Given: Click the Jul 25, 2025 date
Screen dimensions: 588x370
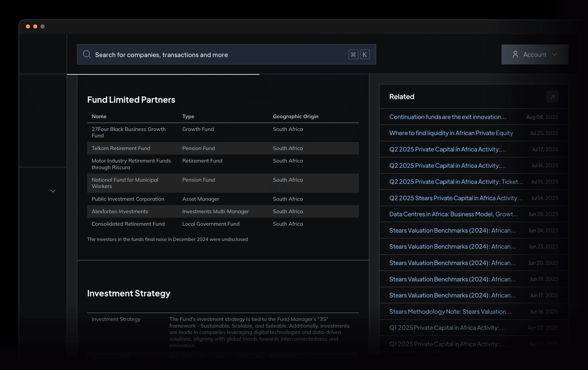Looking at the screenshot, I should pos(544,133).
